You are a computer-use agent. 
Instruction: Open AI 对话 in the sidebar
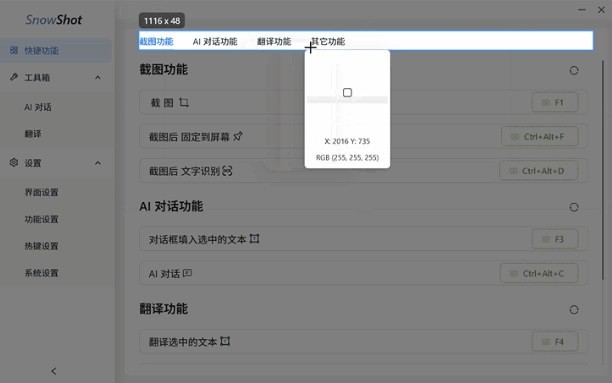click(38, 107)
